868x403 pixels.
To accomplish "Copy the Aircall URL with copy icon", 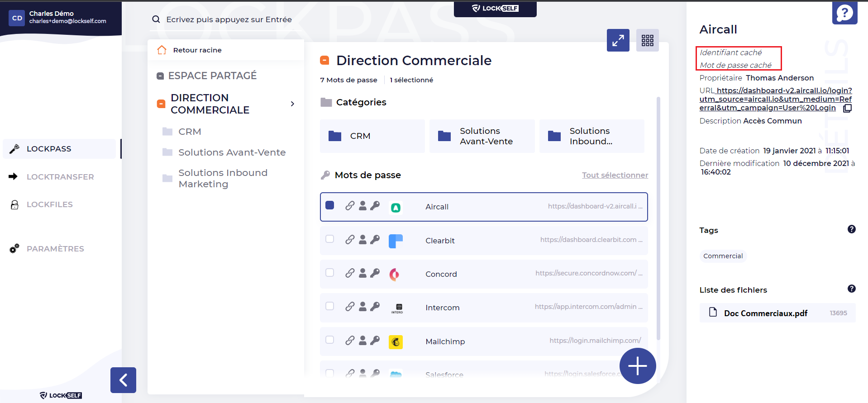I will click(x=847, y=108).
